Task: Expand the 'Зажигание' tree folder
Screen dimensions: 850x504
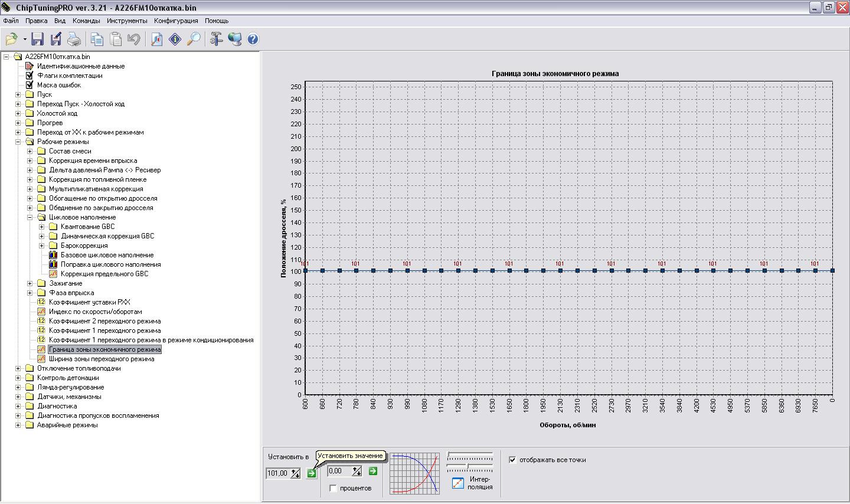Action: [x=30, y=283]
